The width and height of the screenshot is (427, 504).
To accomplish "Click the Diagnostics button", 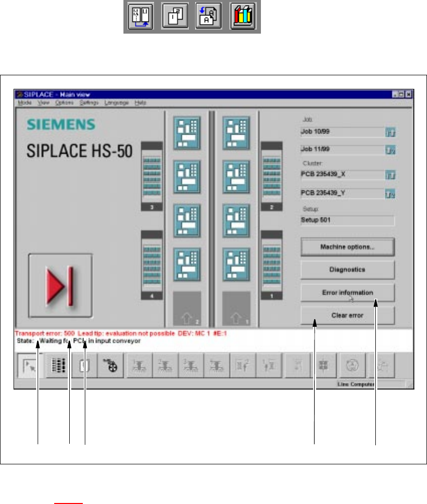I will (x=348, y=270).
